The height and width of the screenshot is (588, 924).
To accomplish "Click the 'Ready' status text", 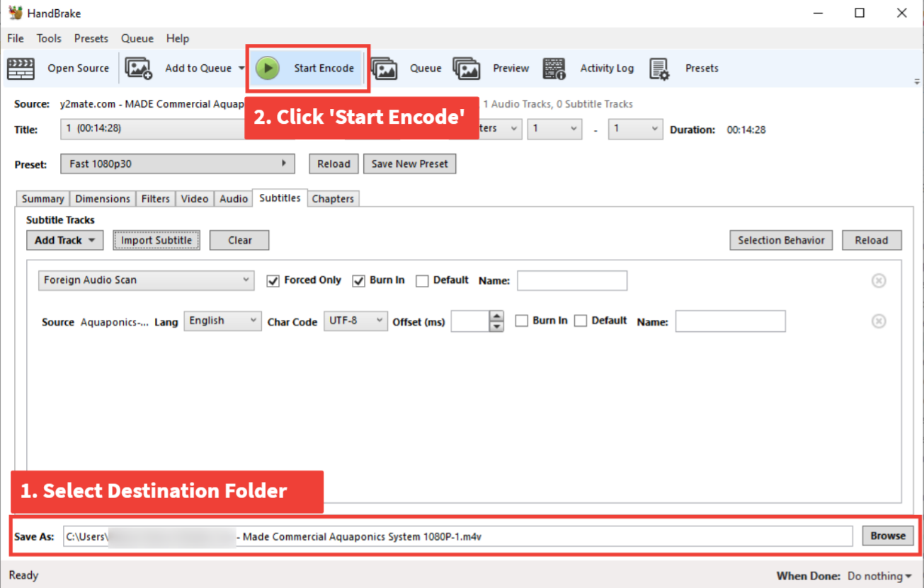I will point(23,575).
